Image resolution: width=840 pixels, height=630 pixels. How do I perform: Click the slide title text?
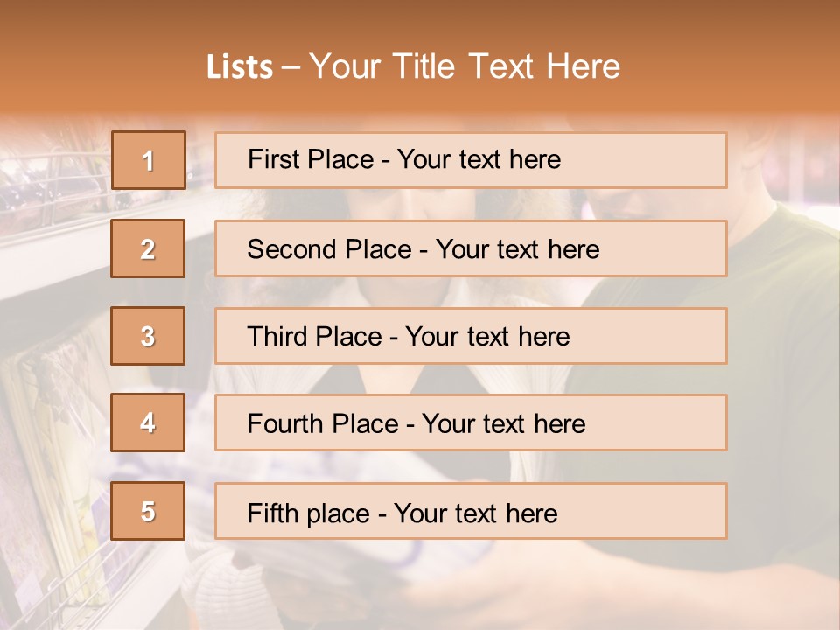pos(413,66)
